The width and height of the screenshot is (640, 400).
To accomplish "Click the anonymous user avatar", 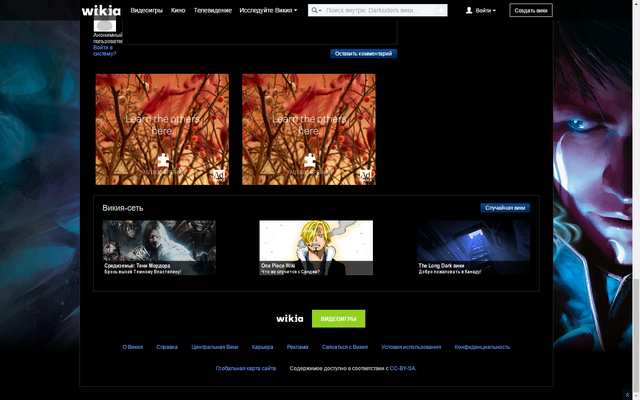I will (x=105, y=24).
